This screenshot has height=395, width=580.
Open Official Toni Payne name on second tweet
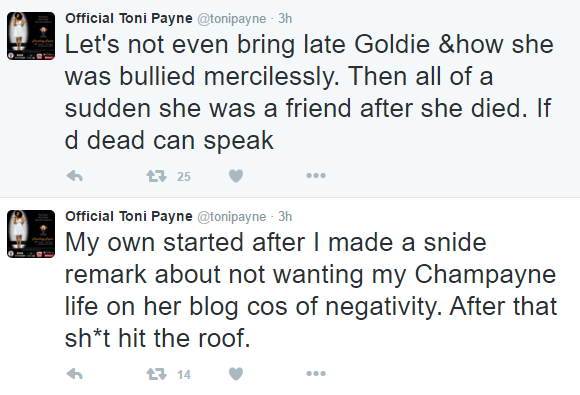tap(129, 216)
